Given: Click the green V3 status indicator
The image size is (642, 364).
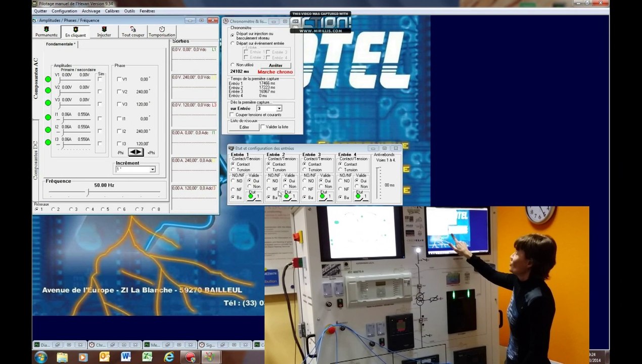Looking at the screenshot, I should (48, 103).
